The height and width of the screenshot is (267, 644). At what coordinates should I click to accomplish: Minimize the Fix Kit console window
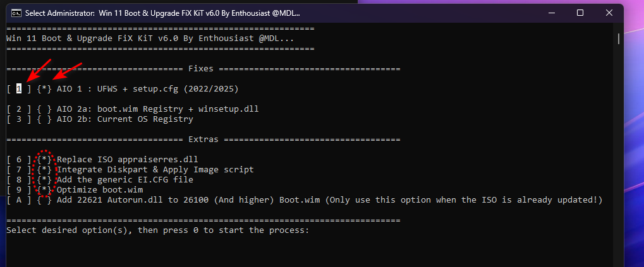pyautogui.click(x=552, y=13)
